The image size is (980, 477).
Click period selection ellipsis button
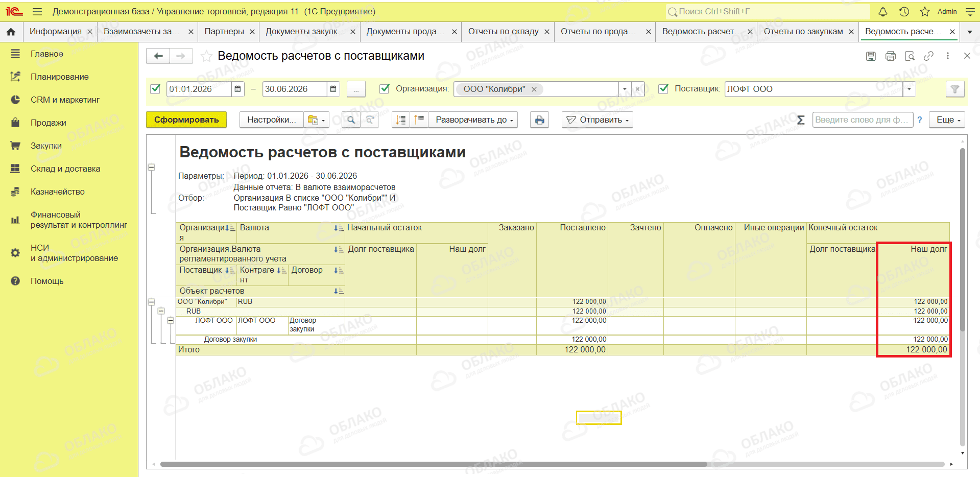pyautogui.click(x=356, y=89)
